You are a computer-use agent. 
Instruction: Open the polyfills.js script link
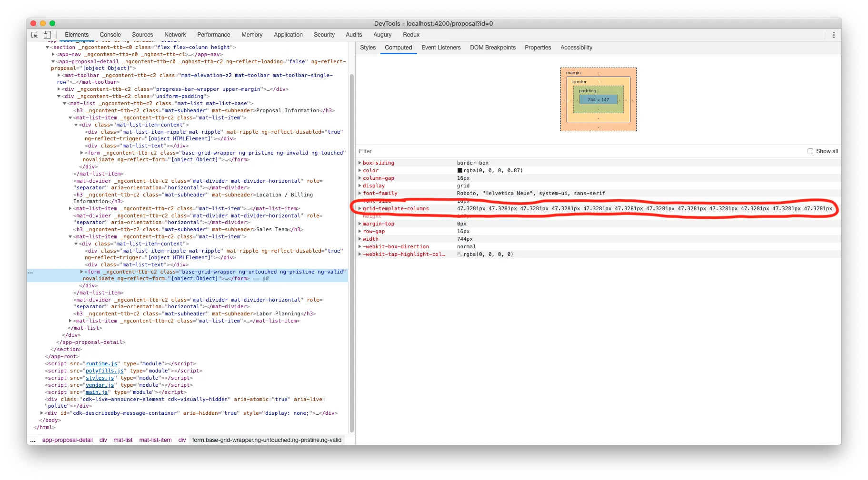coord(105,371)
